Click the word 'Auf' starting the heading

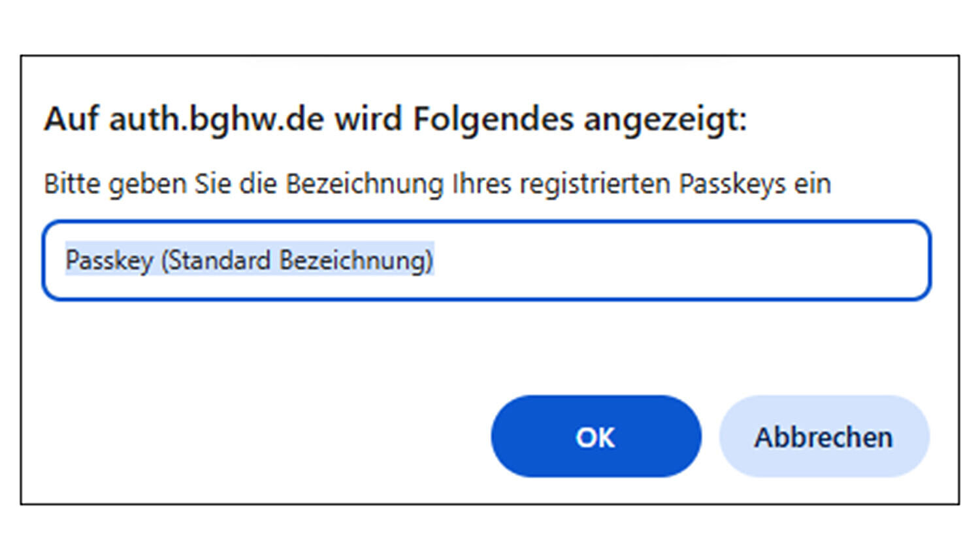tap(71, 120)
